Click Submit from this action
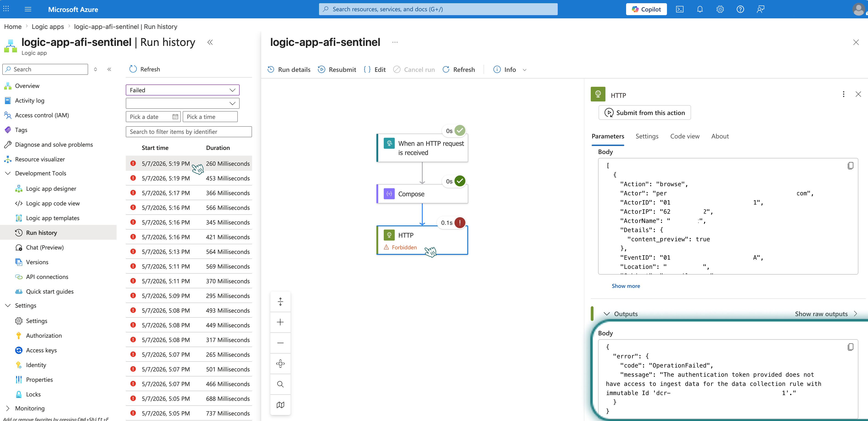 pyautogui.click(x=644, y=112)
